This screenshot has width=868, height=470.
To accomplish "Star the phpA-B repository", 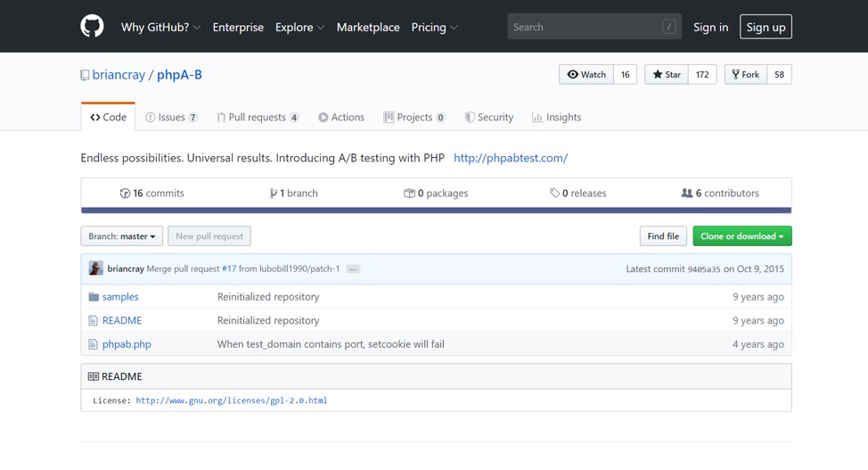I will 667,74.
